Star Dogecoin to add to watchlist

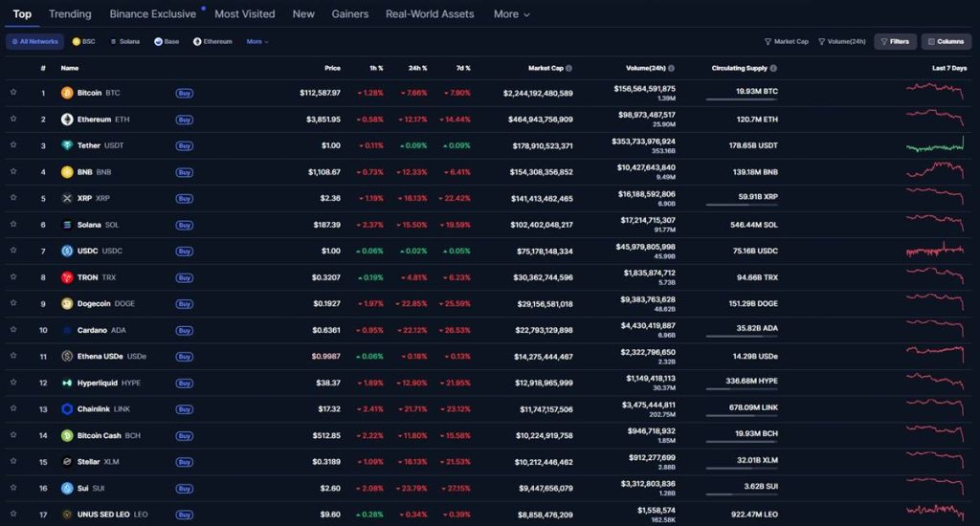(13, 303)
